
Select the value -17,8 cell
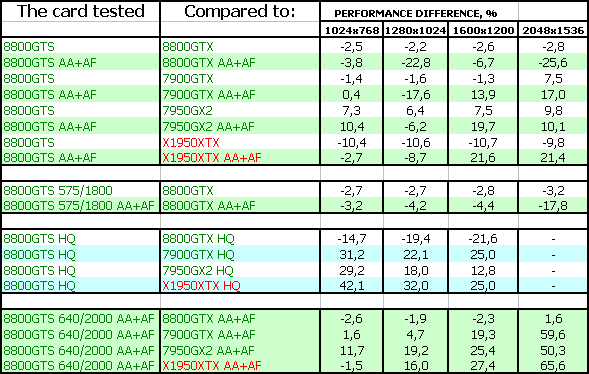pos(553,205)
